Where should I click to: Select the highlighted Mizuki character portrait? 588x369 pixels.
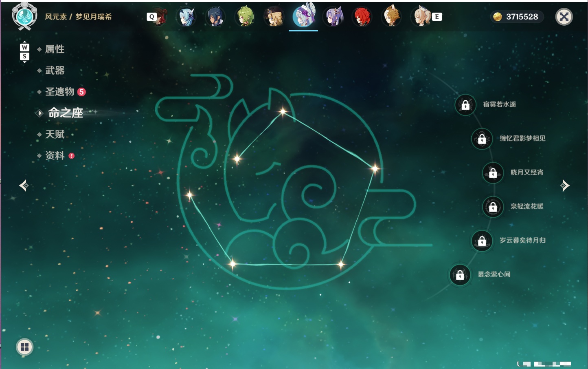303,16
